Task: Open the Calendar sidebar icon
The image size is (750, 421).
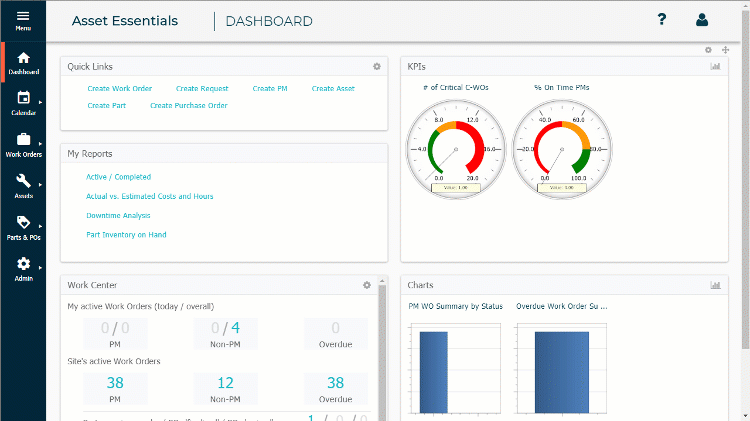Action: pos(23,98)
